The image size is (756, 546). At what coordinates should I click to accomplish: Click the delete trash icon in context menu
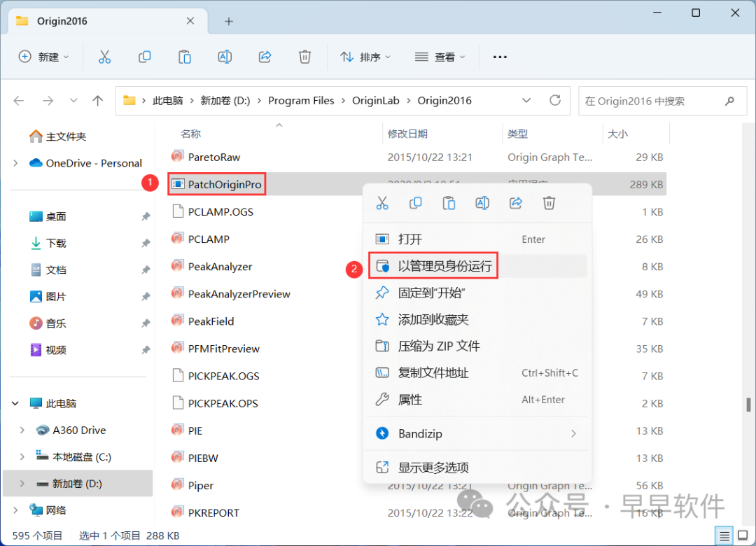click(x=549, y=203)
